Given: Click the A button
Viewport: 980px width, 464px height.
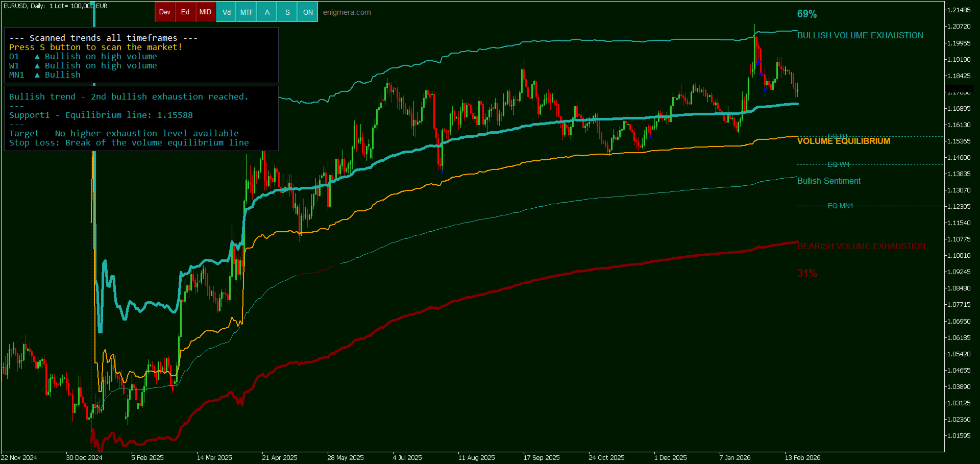Looking at the screenshot, I should click(267, 12).
